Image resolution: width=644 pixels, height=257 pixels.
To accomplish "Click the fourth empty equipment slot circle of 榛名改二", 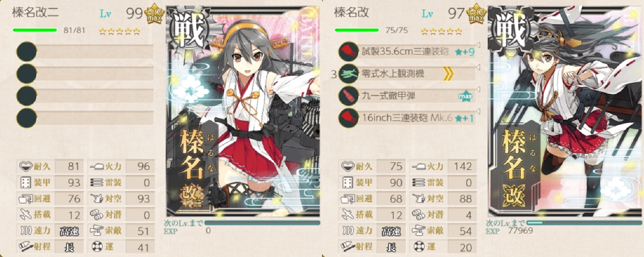I will [26, 118].
